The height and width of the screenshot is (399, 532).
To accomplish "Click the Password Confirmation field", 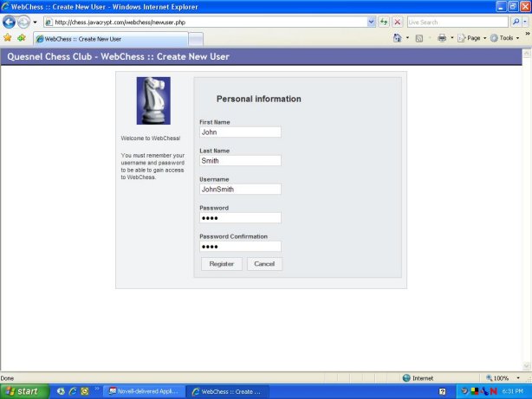I will tap(240, 247).
